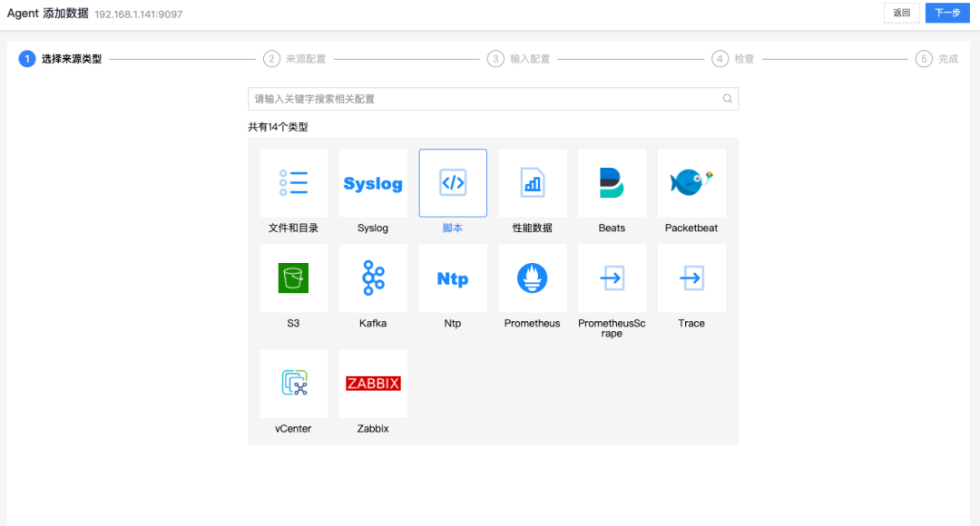Viewport: 980px width, 526px height.
Task: Click the vCenter label text
Action: tap(293, 429)
